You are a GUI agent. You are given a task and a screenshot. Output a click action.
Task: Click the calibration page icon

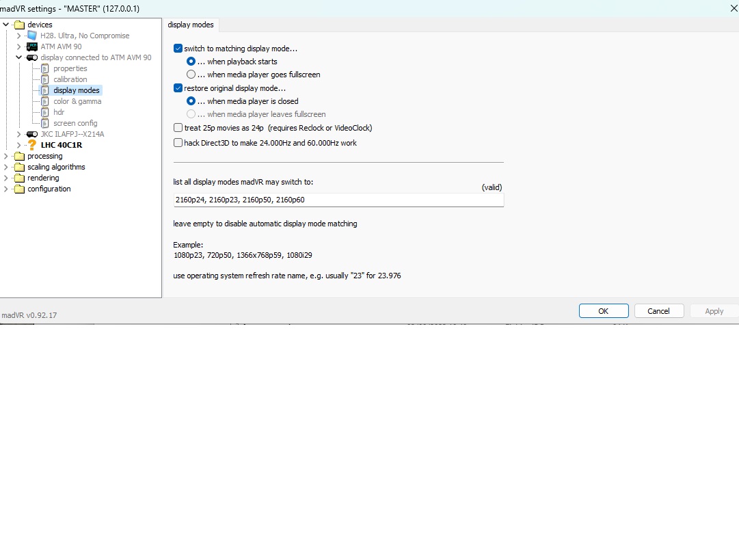click(44, 79)
